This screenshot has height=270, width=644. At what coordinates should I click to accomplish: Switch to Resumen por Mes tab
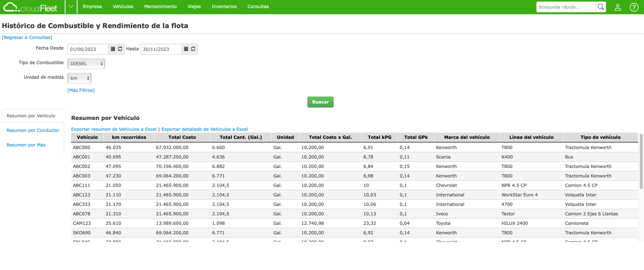pyautogui.click(x=26, y=145)
